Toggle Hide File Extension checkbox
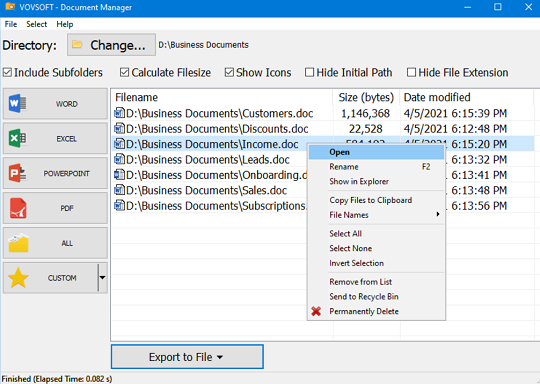The height and width of the screenshot is (384, 540). point(411,73)
